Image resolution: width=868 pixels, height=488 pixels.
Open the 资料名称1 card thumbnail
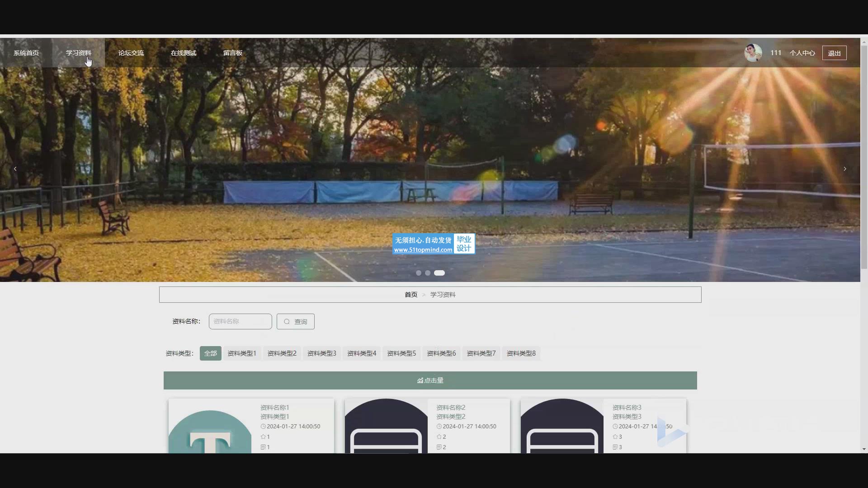pyautogui.click(x=210, y=426)
